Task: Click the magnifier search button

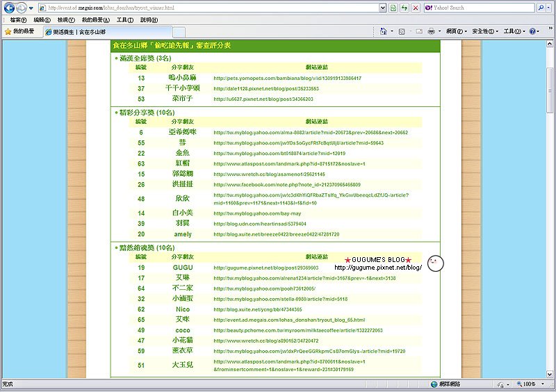Action: coord(540,8)
